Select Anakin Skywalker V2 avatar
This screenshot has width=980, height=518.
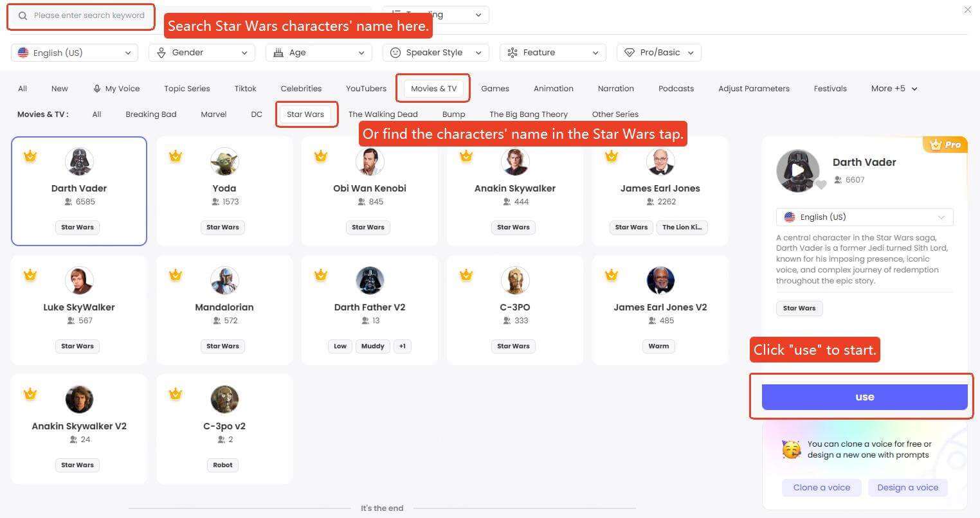point(79,399)
